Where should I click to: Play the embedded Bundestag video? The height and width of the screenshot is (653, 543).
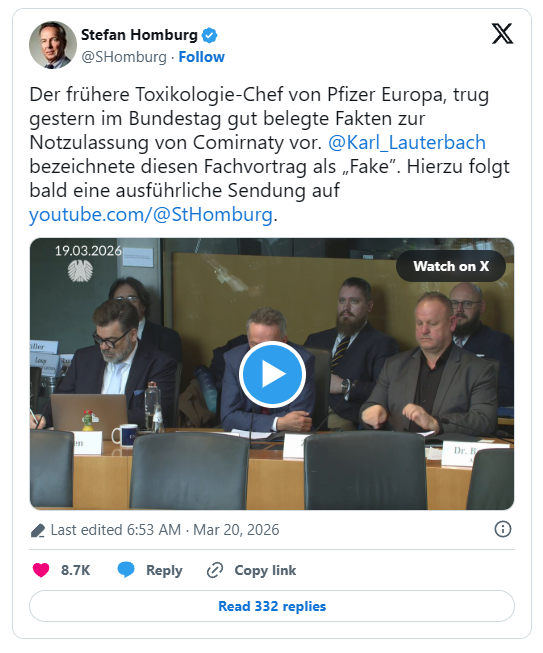click(x=272, y=374)
